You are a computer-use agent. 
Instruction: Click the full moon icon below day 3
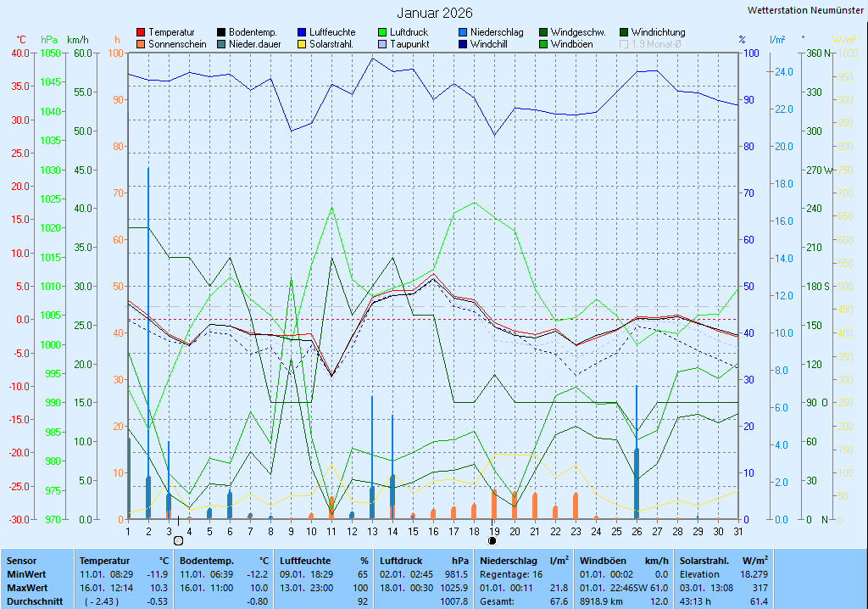[x=178, y=540]
